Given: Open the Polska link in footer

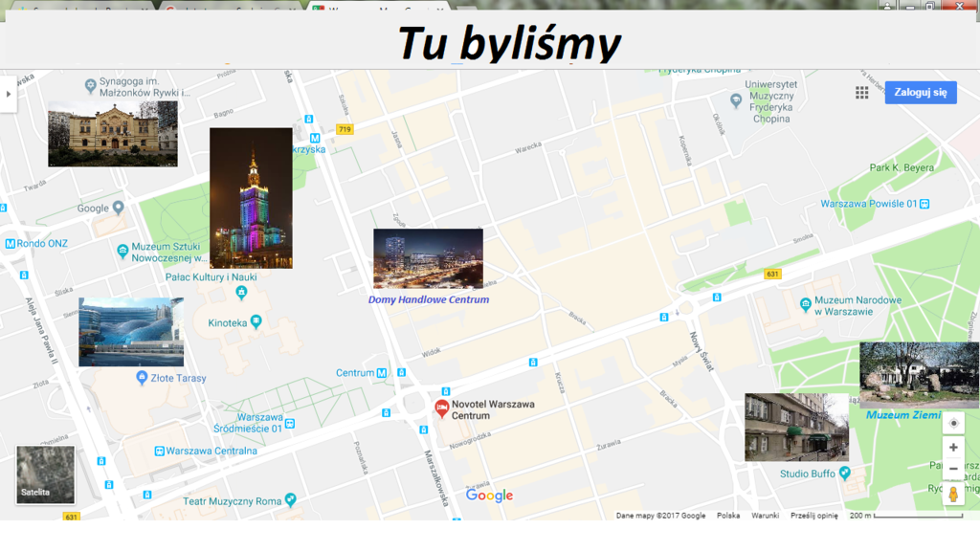Looking at the screenshot, I should 728,516.
